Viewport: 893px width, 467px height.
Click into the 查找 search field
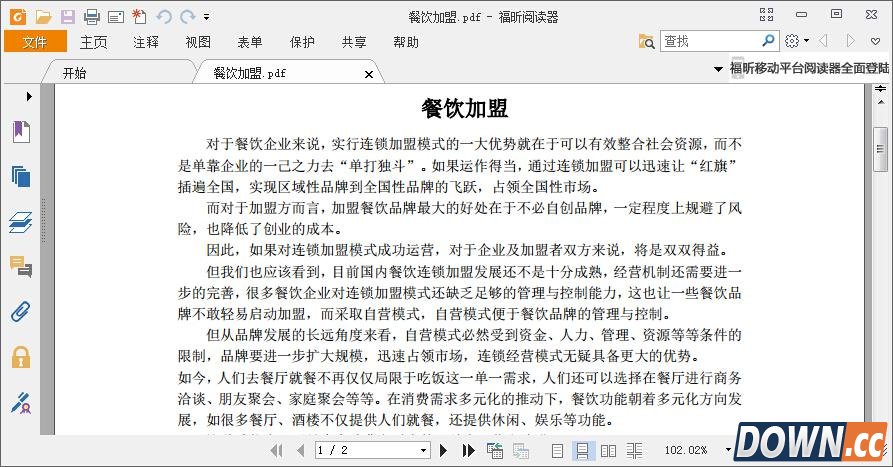point(711,41)
